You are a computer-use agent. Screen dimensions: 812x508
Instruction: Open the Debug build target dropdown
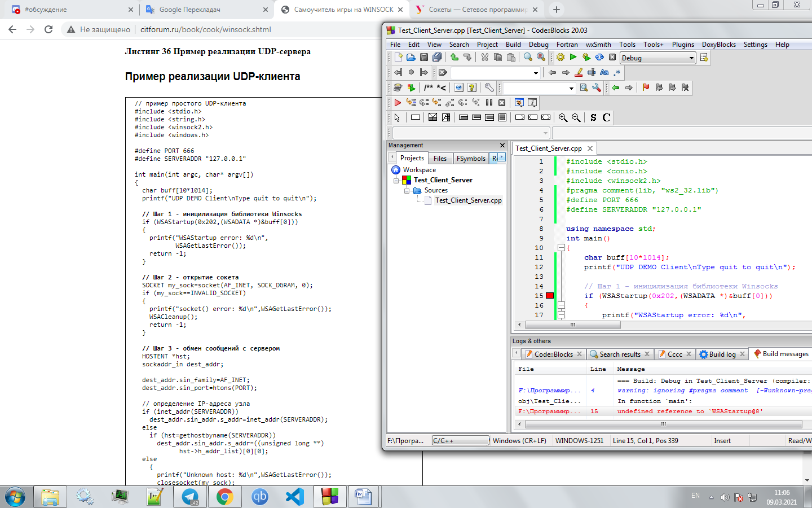tap(657, 58)
